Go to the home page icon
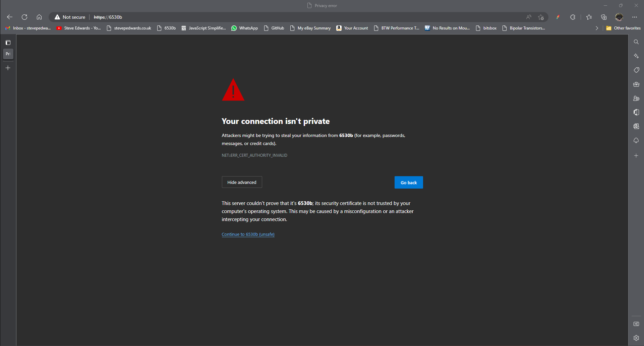 [39, 17]
